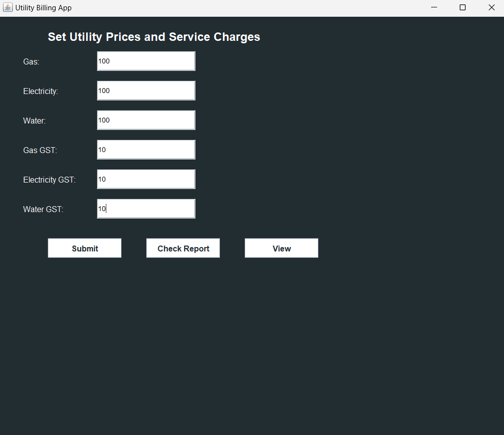
Task: Click the Electricity GST: label
Action: 49,180
